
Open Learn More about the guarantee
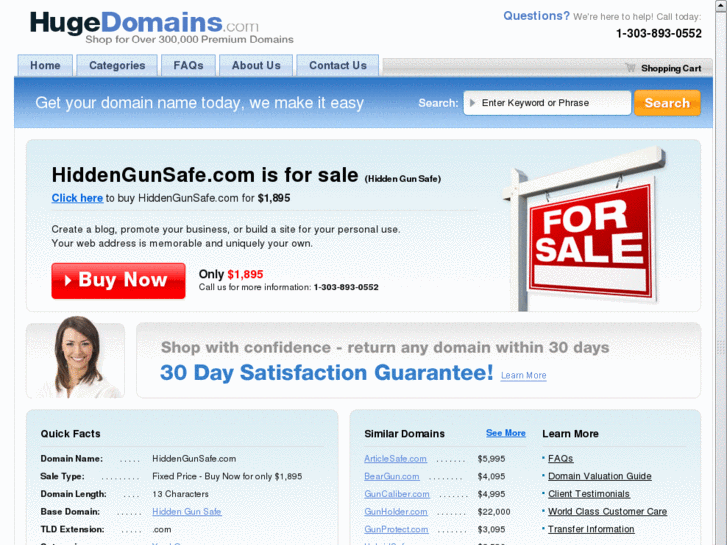[523, 375]
